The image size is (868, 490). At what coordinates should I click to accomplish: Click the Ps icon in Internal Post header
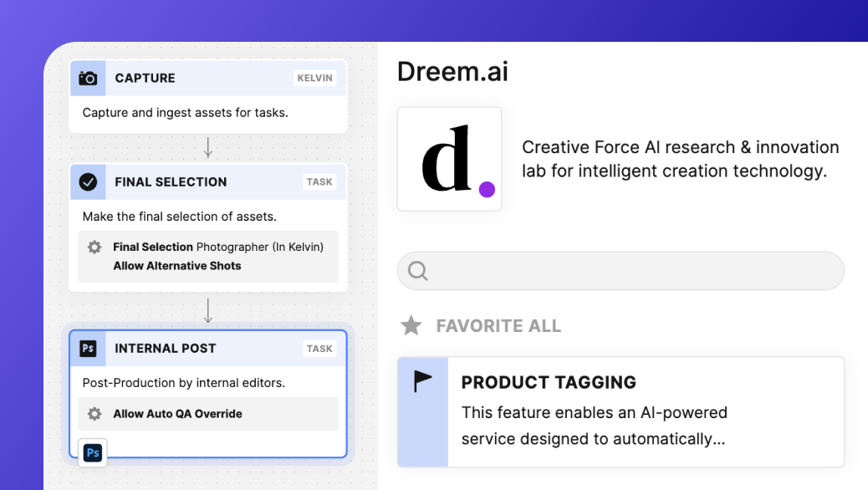tap(88, 349)
